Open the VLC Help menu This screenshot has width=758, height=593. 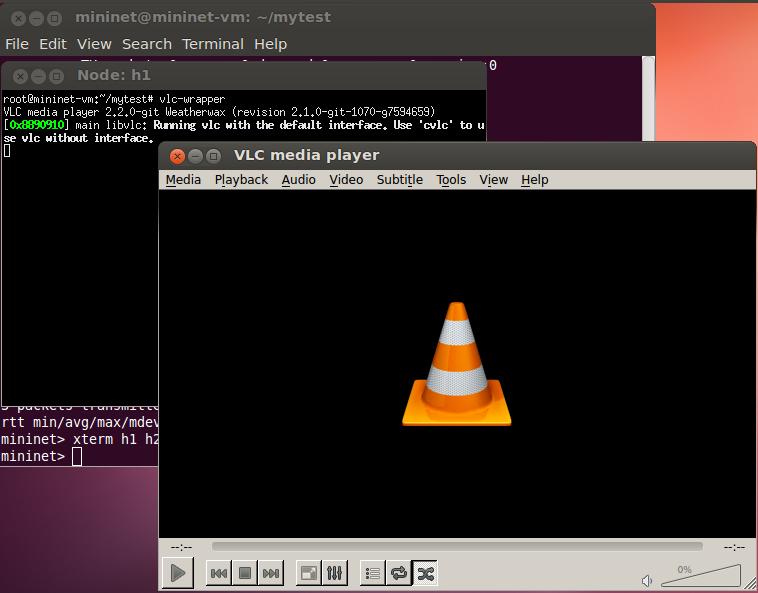(x=535, y=180)
